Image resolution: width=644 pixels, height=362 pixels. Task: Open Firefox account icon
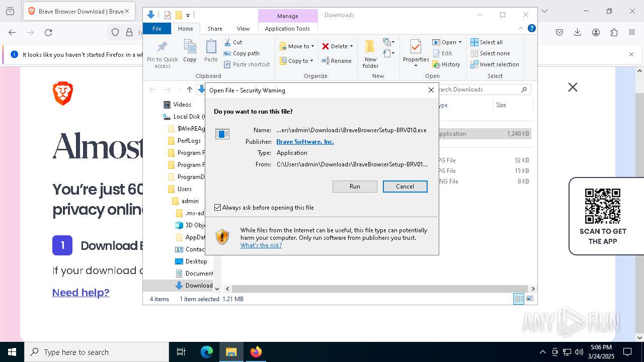(596, 32)
